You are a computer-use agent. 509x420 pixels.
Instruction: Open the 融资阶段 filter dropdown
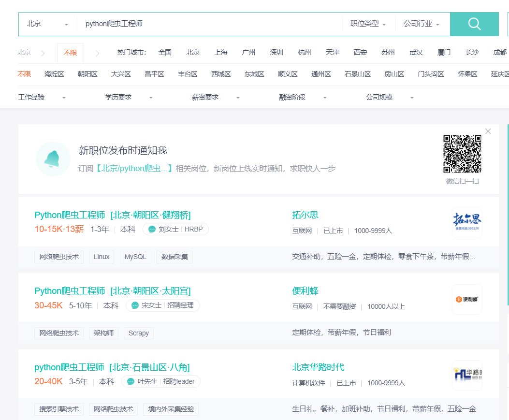303,97
